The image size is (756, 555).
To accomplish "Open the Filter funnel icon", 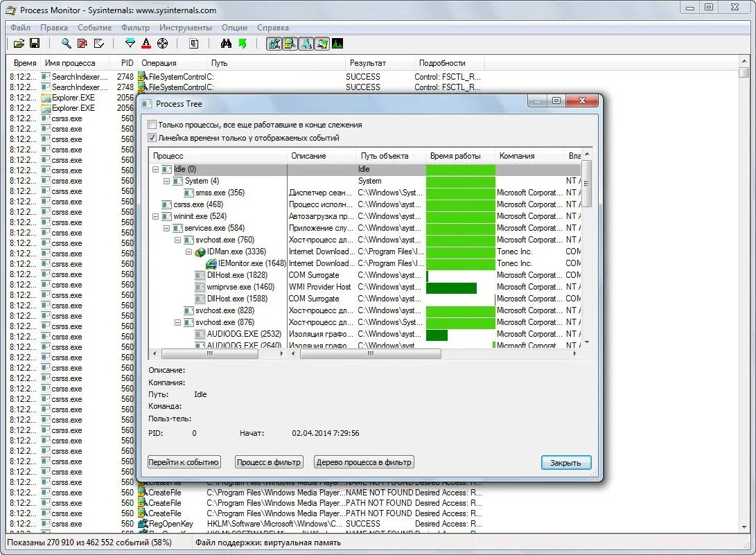I will (130, 44).
